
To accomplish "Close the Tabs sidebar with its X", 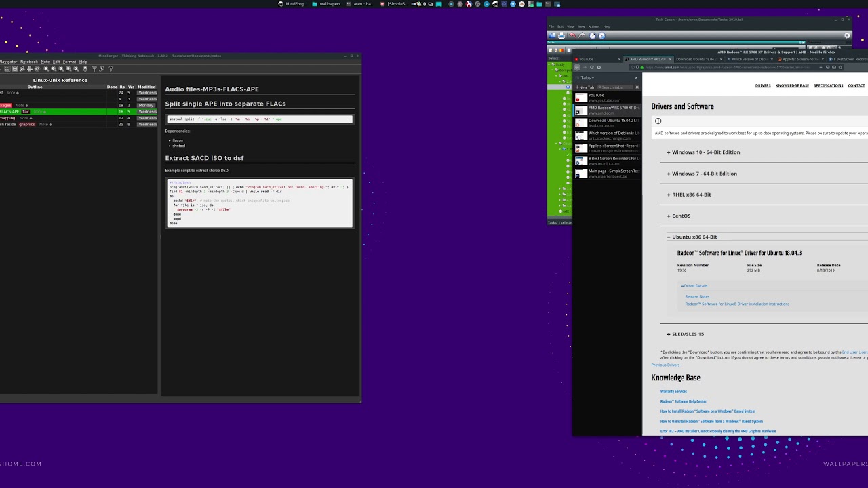I will pos(636,78).
